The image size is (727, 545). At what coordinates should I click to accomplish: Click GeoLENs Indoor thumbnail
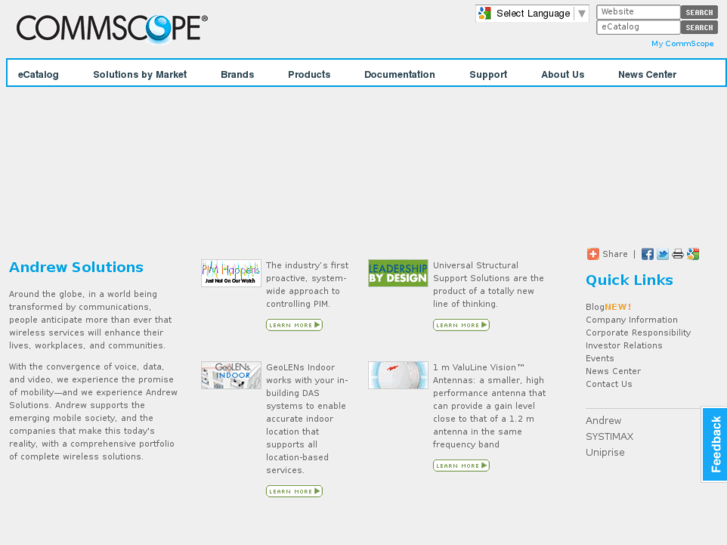(231, 375)
